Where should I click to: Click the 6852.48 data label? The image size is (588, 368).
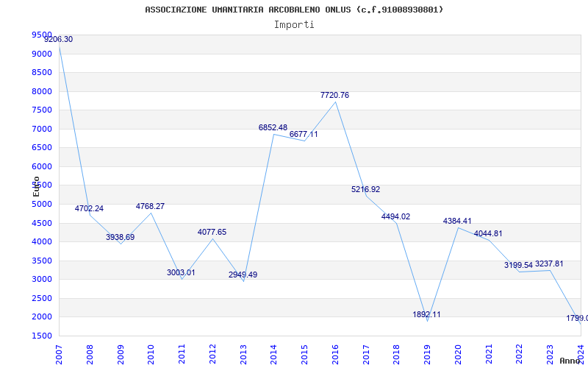click(x=273, y=127)
